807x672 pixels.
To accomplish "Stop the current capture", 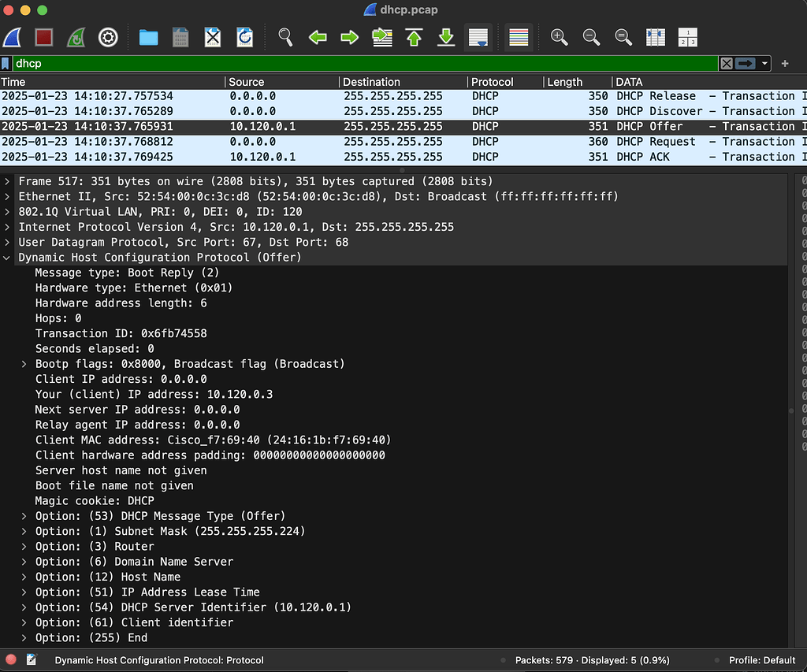I will (43, 37).
